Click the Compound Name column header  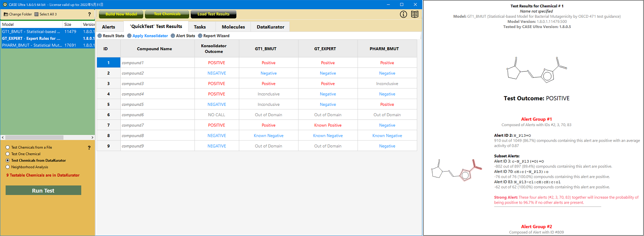[x=158, y=49]
